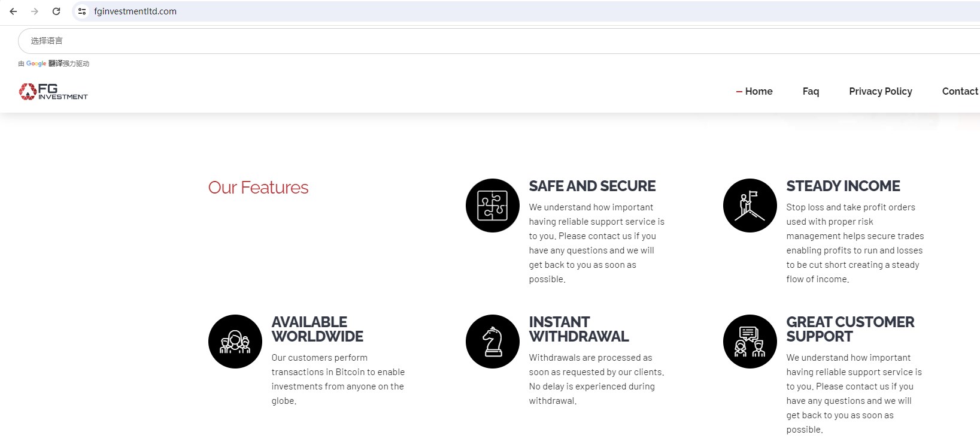Click the people icon beside Available Worldwide
Screen dimensions: 980x447
(x=235, y=342)
